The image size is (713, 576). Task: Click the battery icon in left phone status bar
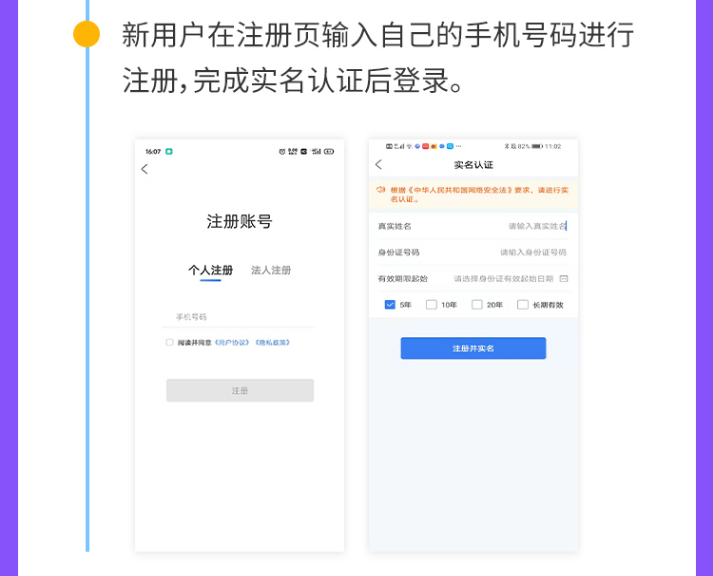pos(329,151)
